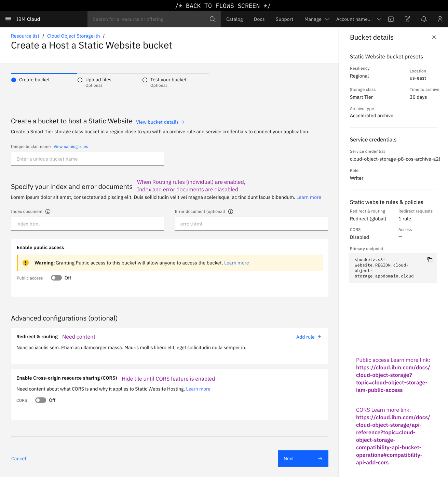448x477 pixels.
Task: Open the Public access docs URL
Action: (393, 379)
